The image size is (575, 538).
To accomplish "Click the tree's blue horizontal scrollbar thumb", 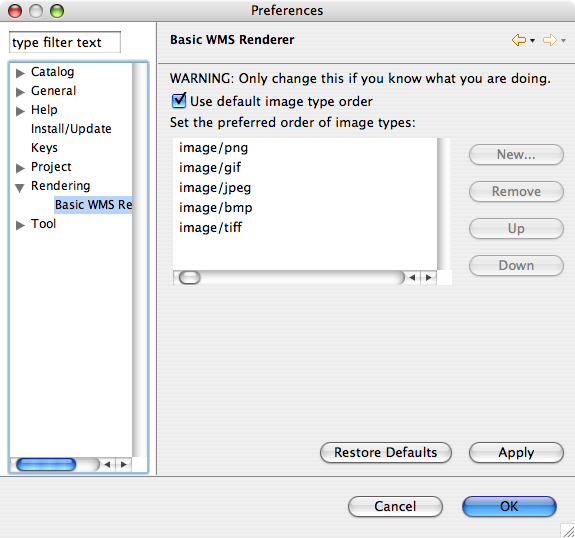I will pyautogui.click(x=46, y=465).
